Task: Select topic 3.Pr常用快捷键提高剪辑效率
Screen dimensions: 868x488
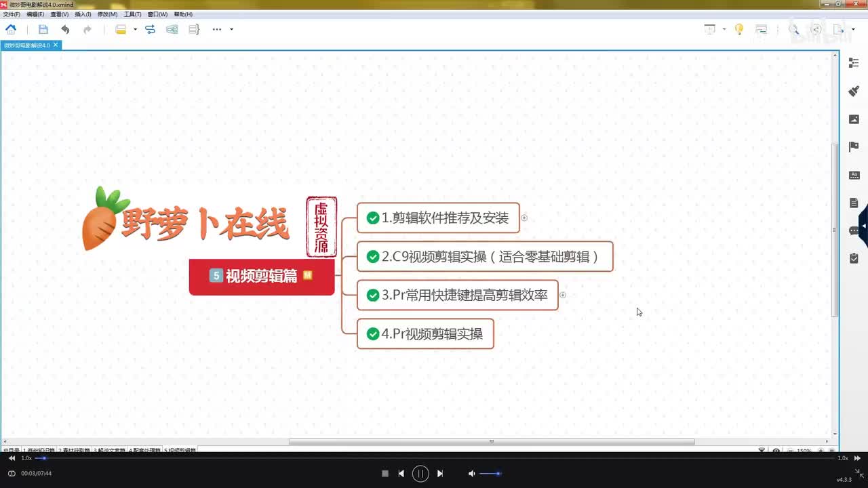Action: [458, 295]
